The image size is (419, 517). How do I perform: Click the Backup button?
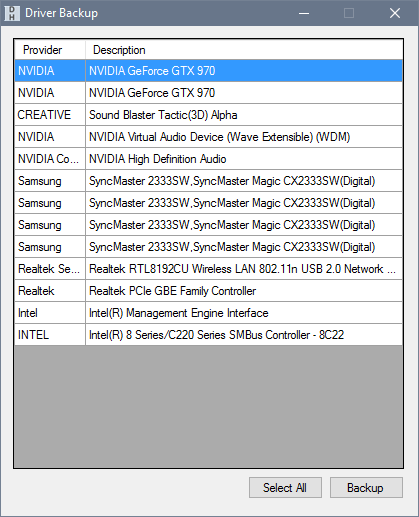(366, 488)
